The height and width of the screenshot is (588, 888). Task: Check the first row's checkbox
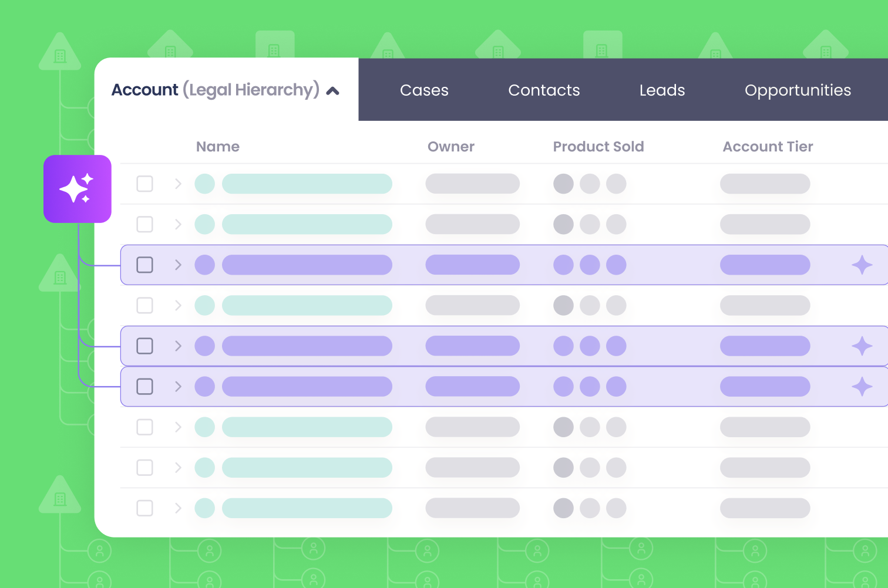pyautogui.click(x=145, y=184)
